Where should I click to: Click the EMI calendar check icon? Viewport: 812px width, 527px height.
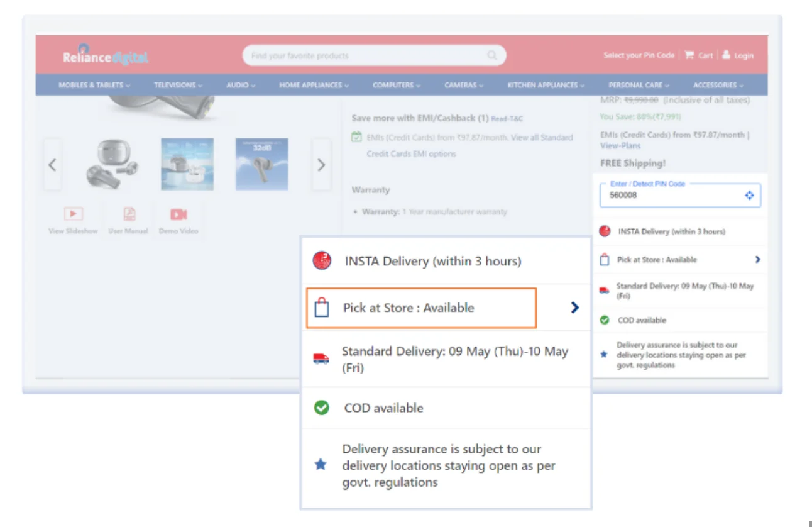point(356,136)
